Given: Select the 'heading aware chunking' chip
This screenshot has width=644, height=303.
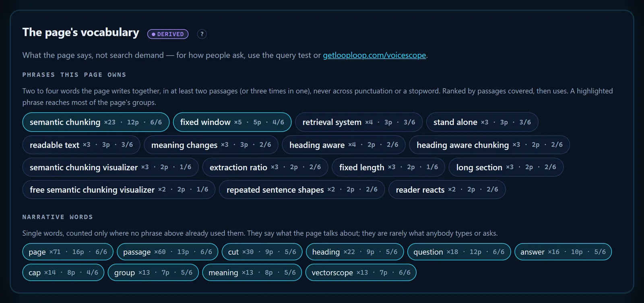Looking at the screenshot, I should click(x=489, y=145).
